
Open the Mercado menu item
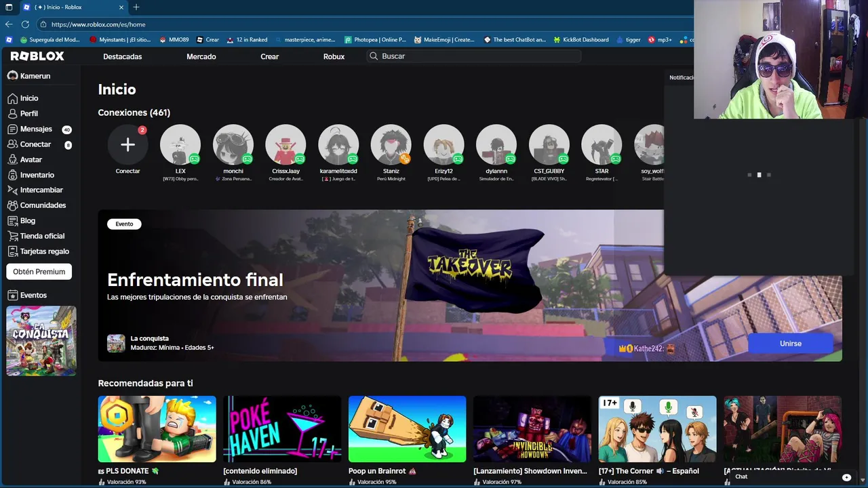[201, 57]
